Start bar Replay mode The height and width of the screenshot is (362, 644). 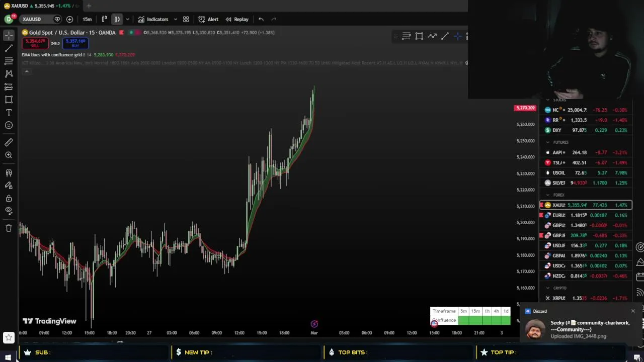tap(237, 19)
